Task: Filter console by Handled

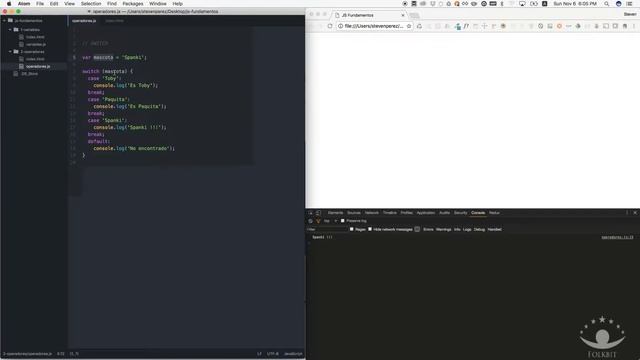Action: [494, 229]
